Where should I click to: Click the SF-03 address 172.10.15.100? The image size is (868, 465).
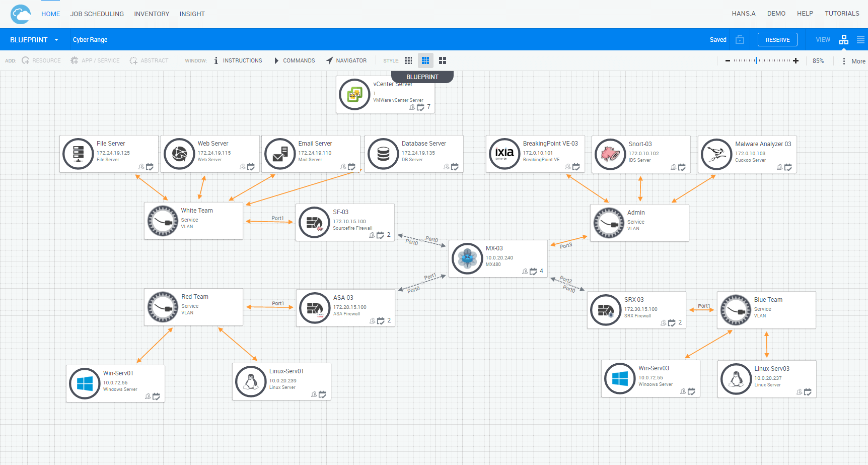point(349,222)
